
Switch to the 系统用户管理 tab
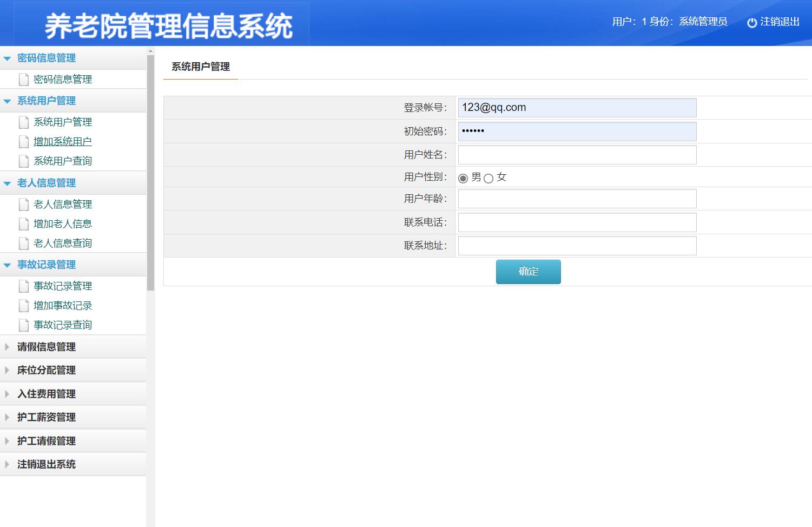(200, 67)
